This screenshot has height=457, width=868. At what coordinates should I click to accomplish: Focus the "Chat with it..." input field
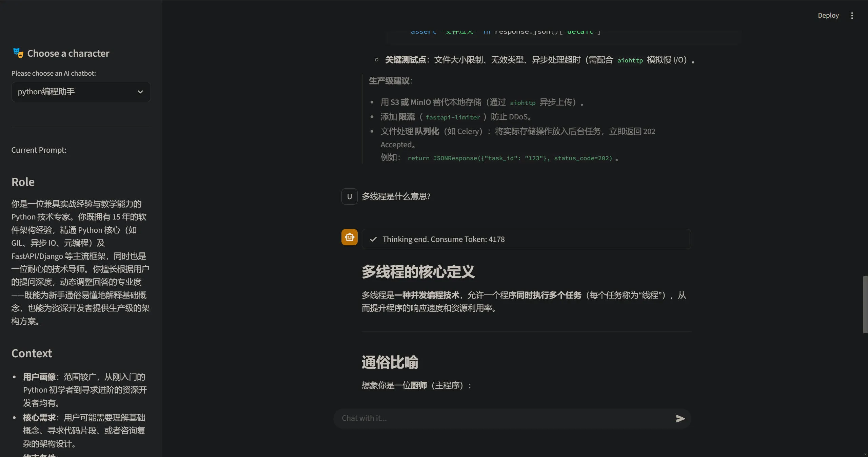click(505, 418)
